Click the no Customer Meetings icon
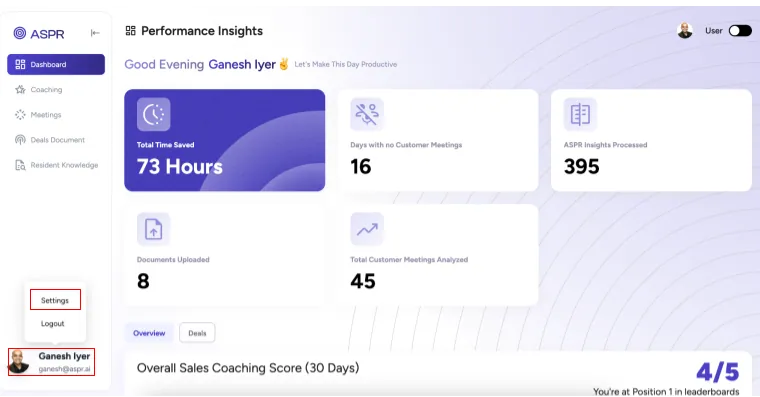 coord(367,114)
